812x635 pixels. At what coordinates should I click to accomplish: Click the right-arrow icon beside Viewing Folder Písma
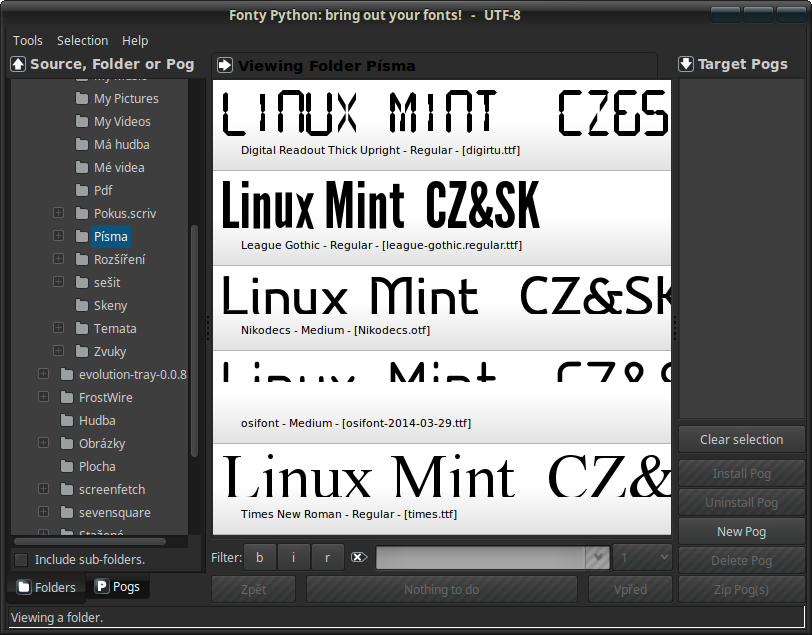coord(225,65)
